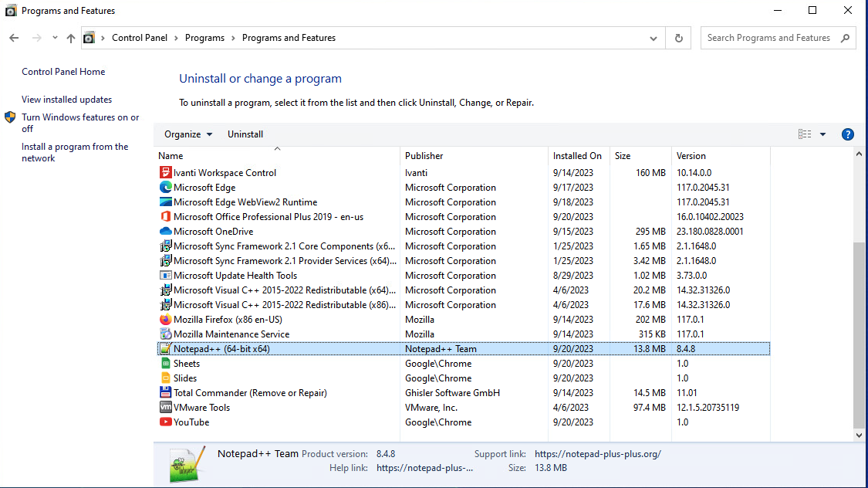The image size is (868, 488).
Task: Click the Mozilla Firefox icon
Action: [x=165, y=319]
